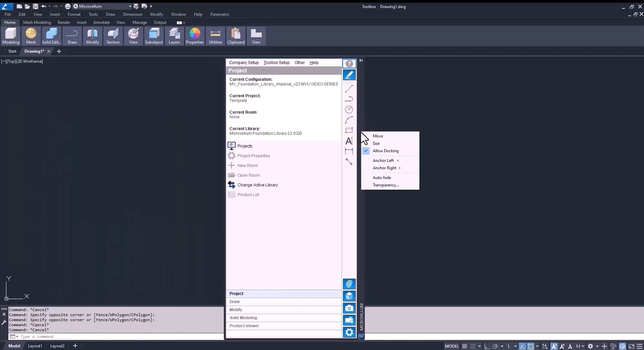Select the Circle tool in Toolbox strip
644x350 pixels.
(x=349, y=109)
